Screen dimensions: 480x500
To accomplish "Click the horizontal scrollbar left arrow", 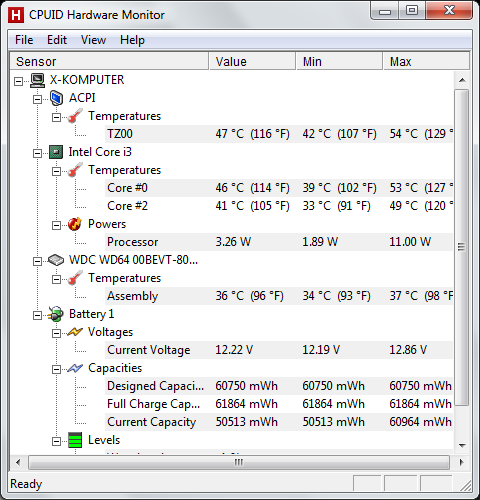I will click(18, 462).
